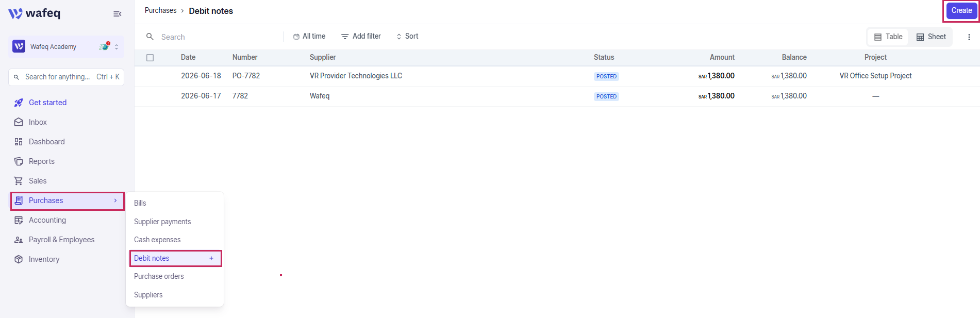
Task: Go to Dashboard
Action: [x=47, y=142]
